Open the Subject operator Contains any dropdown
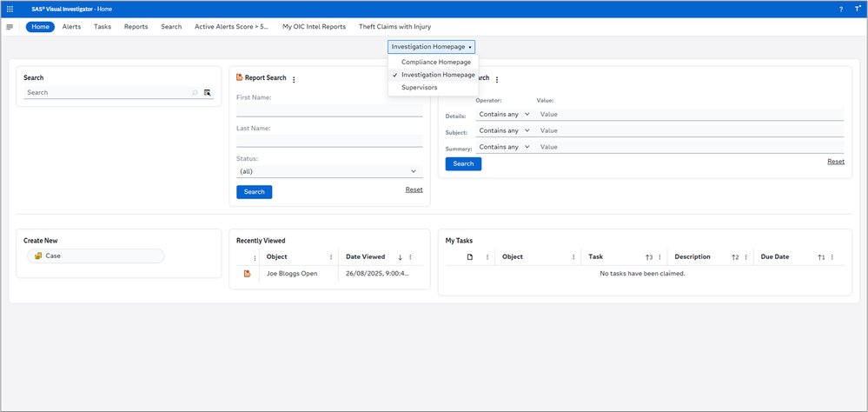The height and width of the screenshot is (412, 868). pos(504,130)
